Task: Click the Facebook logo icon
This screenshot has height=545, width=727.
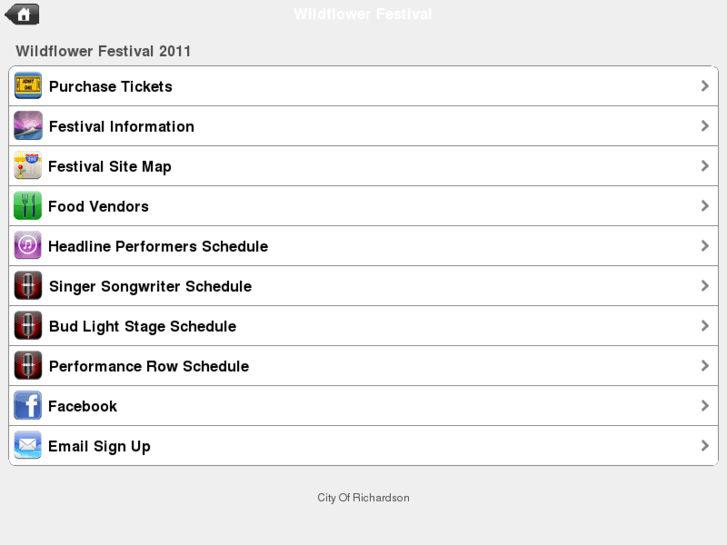Action: click(28, 406)
